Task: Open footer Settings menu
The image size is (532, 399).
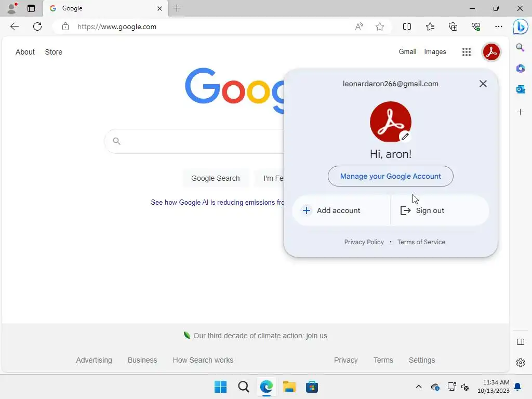Action: (x=422, y=360)
